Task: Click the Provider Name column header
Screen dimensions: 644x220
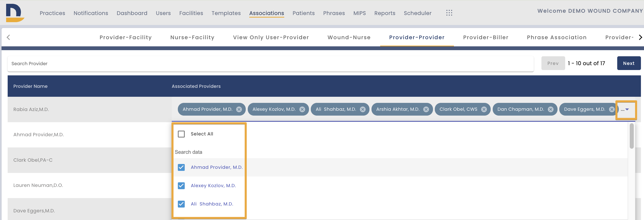Action: [30, 86]
